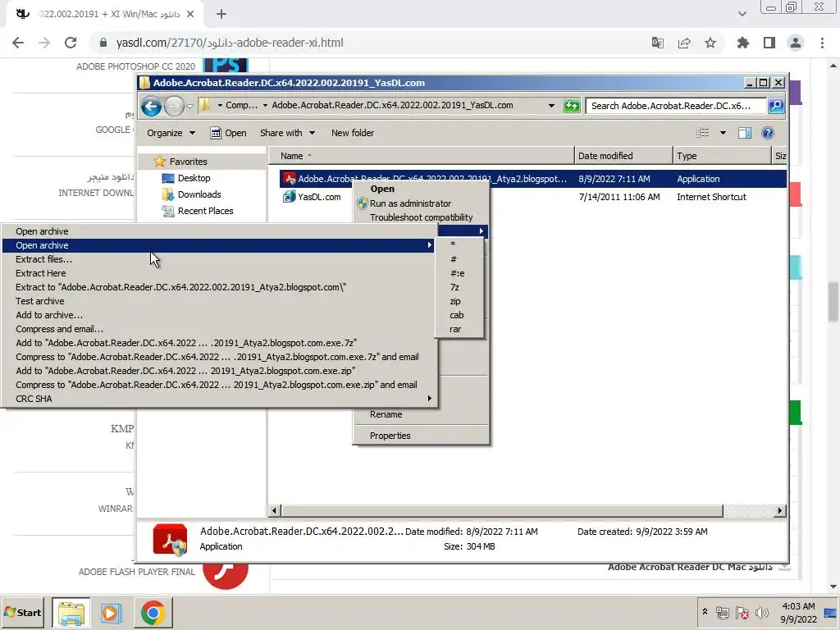The image size is (840, 630).
Task: Open volume control in system tray
Action: pos(762,612)
